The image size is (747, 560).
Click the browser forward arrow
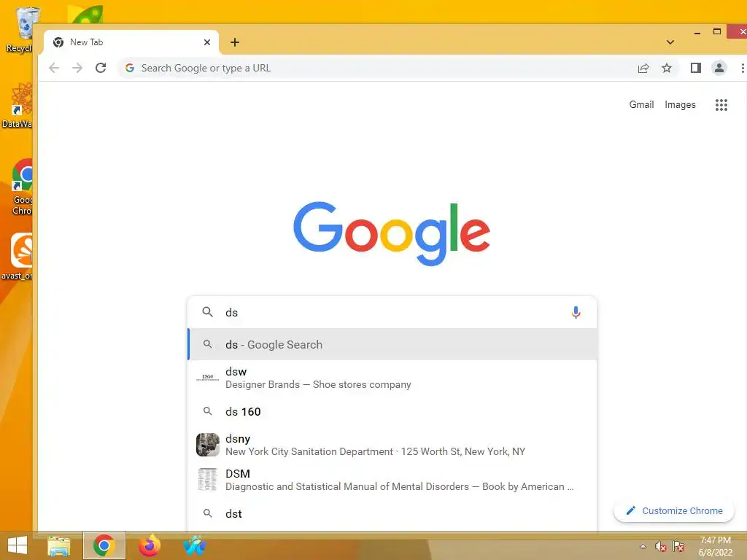[x=77, y=68]
